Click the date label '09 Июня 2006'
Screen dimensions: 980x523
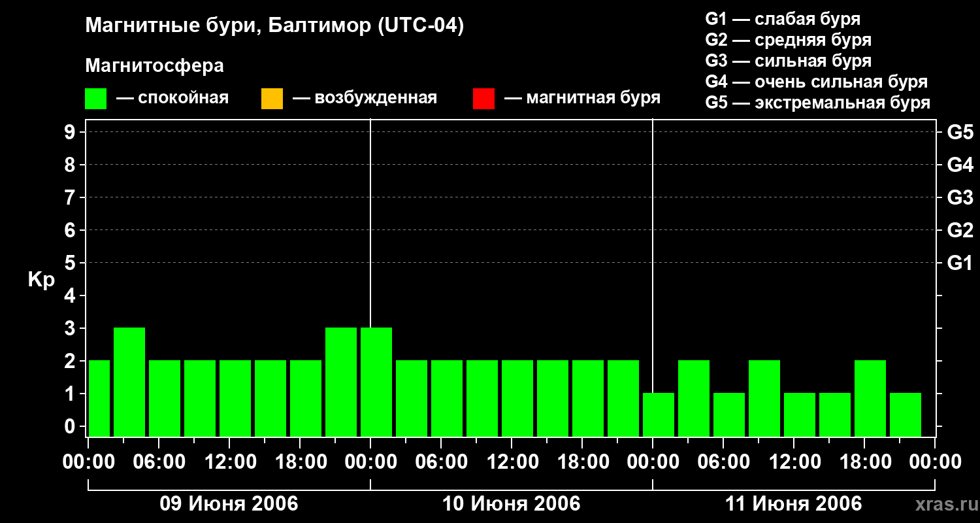pos(229,504)
